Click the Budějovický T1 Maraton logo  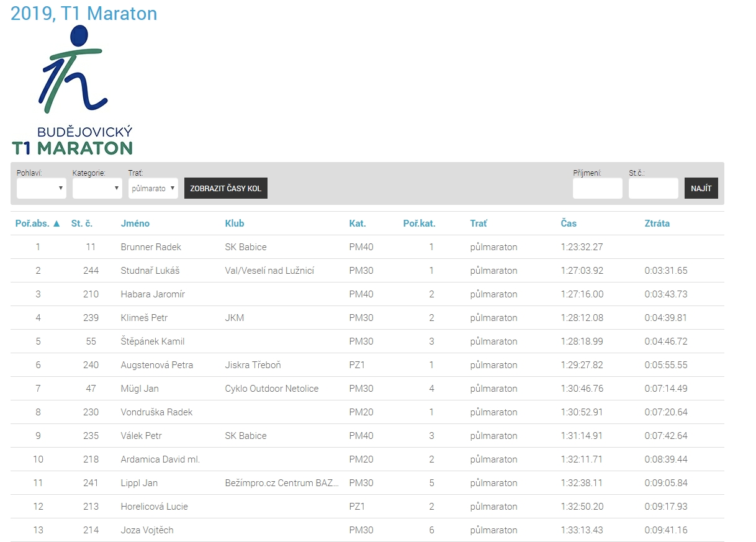coord(72,90)
